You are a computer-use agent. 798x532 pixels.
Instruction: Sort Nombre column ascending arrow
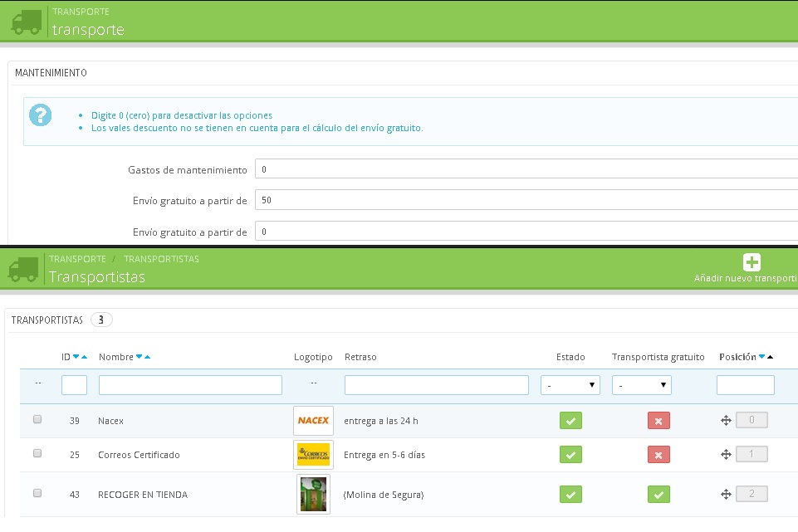click(147, 357)
